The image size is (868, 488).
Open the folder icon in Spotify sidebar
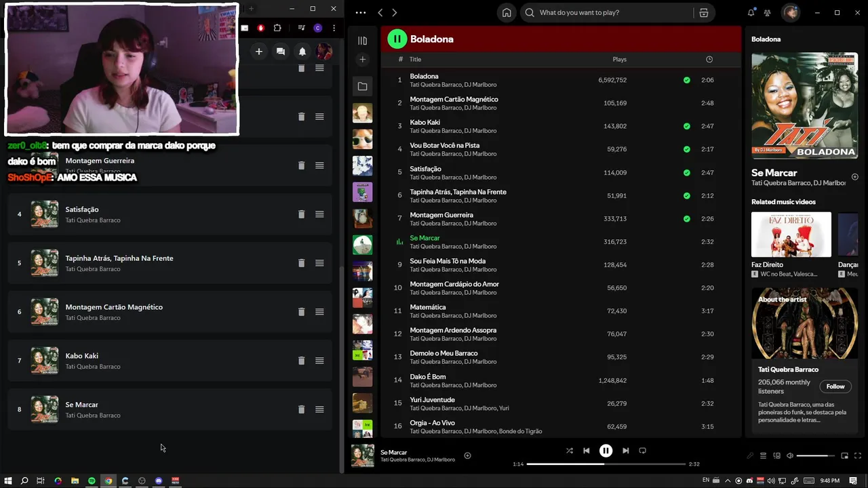(x=362, y=87)
